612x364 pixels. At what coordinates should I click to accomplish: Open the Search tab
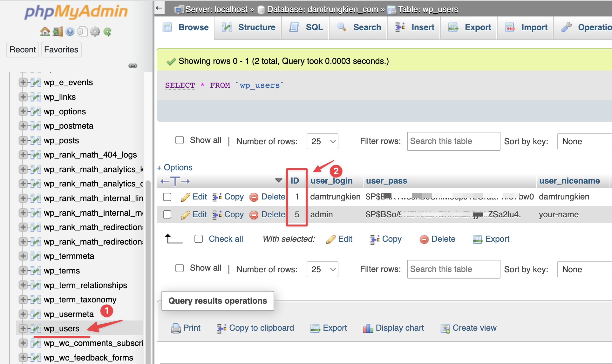359,27
